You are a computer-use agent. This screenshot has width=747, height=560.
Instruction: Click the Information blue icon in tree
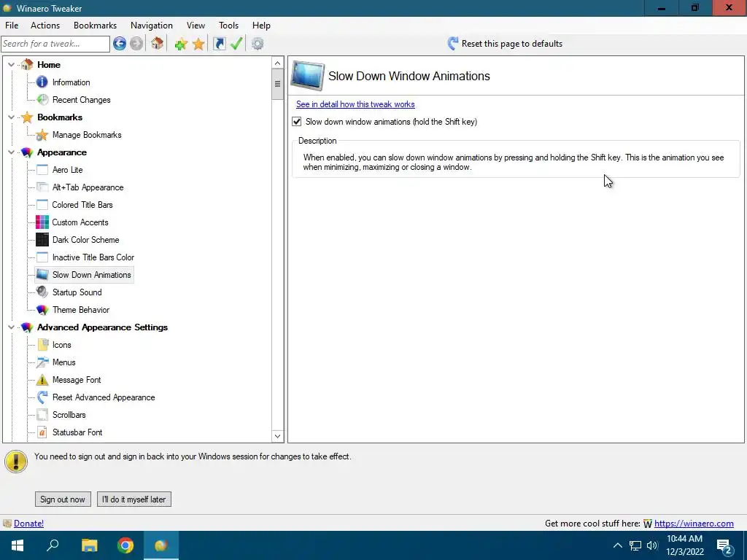coord(42,82)
